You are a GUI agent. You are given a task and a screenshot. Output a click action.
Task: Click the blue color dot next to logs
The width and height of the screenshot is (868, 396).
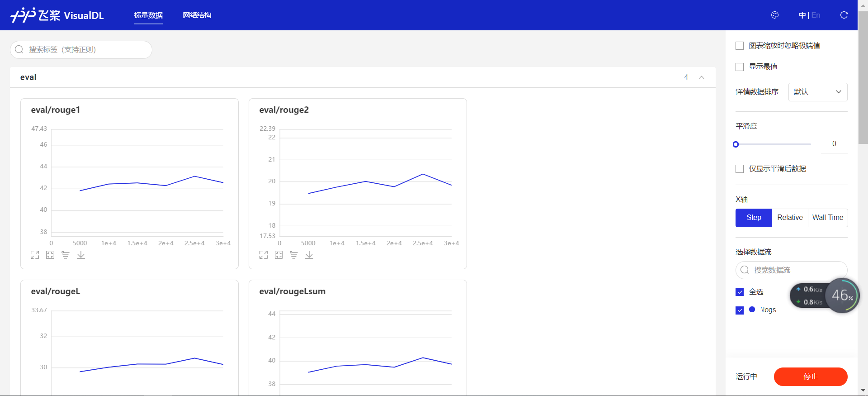[752, 310]
